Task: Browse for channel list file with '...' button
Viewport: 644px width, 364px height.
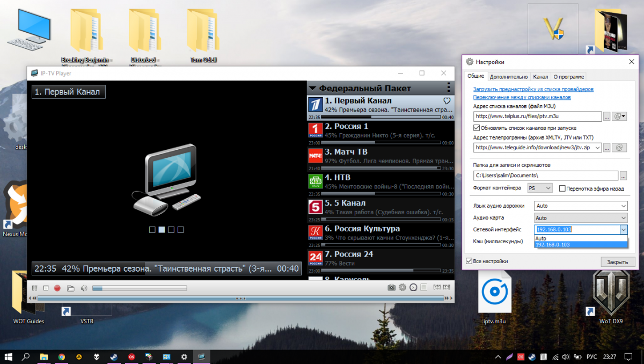Action: pos(607,117)
